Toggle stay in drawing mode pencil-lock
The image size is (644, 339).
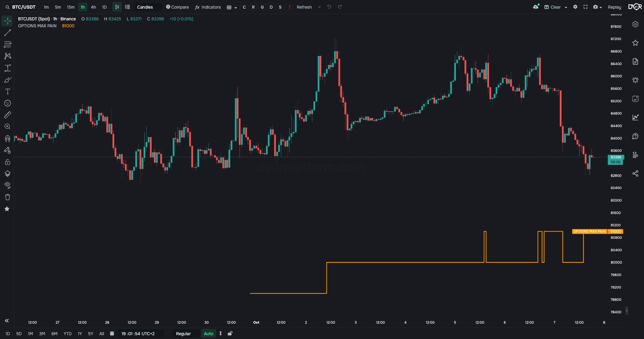click(7, 150)
